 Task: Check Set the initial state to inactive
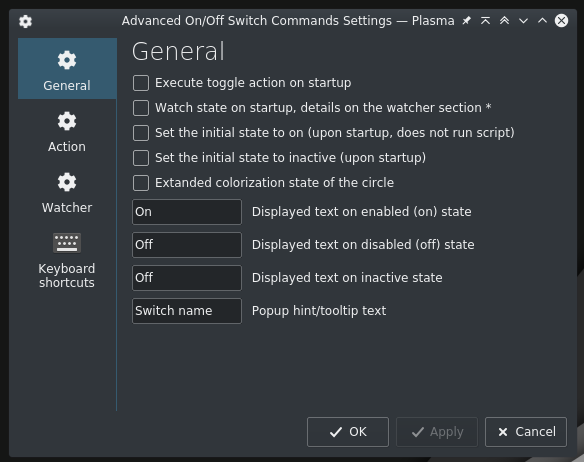(x=141, y=158)
